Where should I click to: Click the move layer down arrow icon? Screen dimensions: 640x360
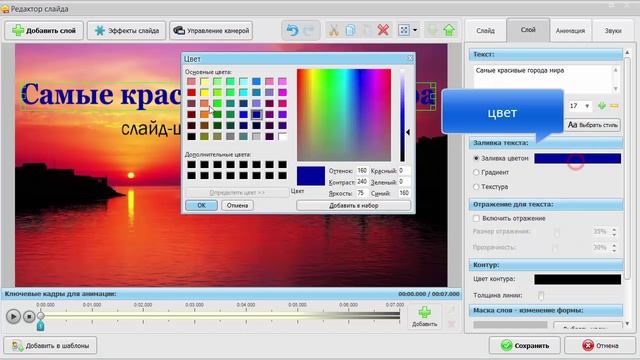pos(432,30)
